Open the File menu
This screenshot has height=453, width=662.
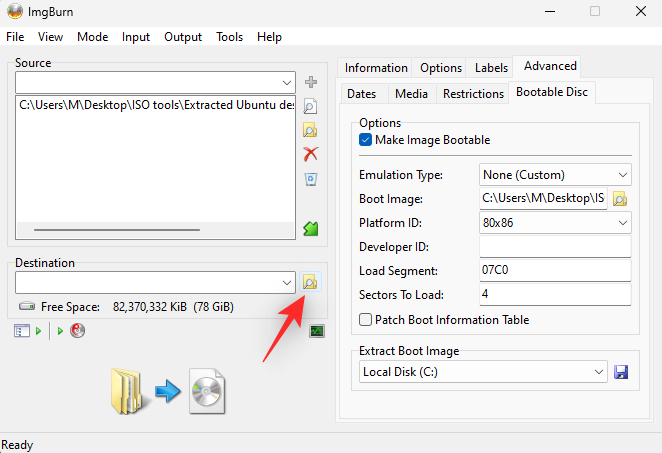(x=15, y=37)
